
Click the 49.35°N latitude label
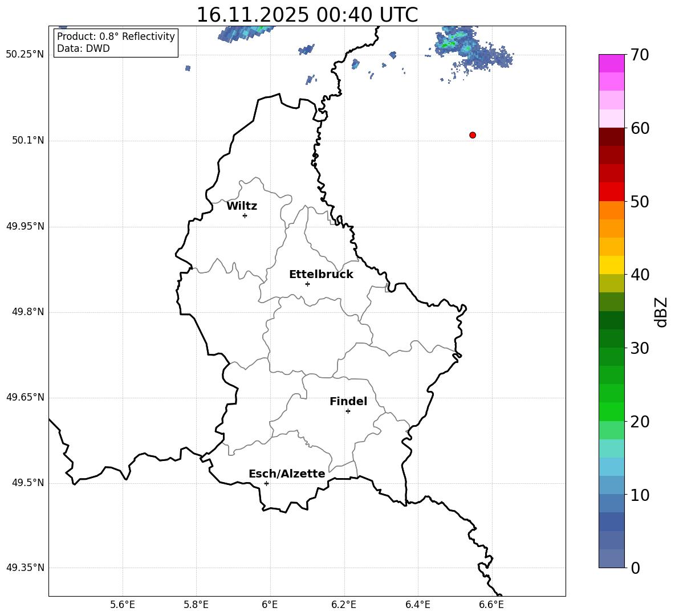tap(25, 568)
